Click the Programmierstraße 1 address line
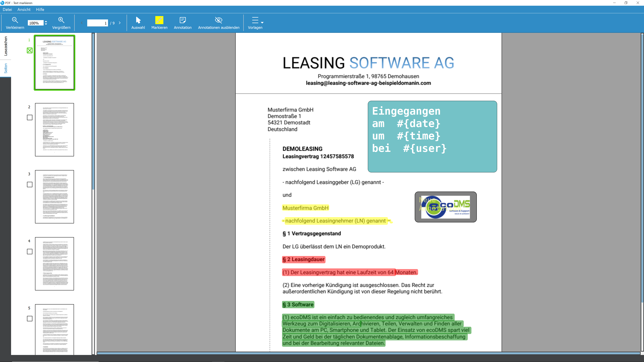Viewport: 644px width, 362px height. [368, 76]
